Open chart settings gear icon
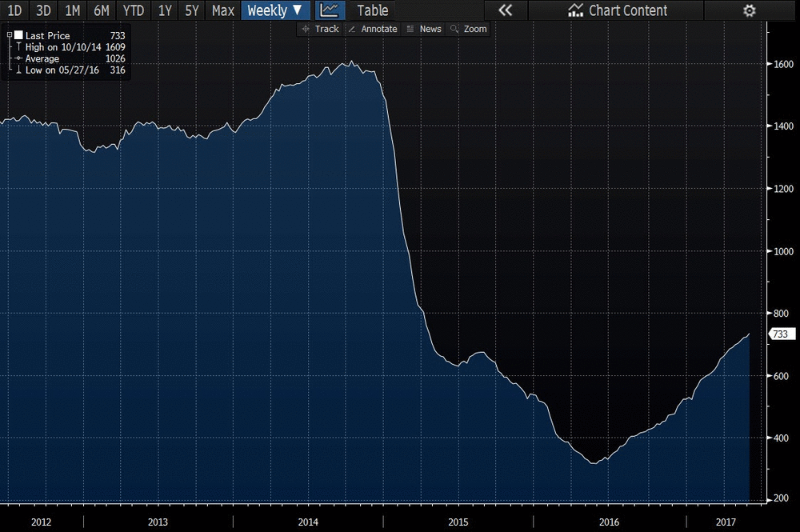Viewport: 800px width, 532px height. 749,10
